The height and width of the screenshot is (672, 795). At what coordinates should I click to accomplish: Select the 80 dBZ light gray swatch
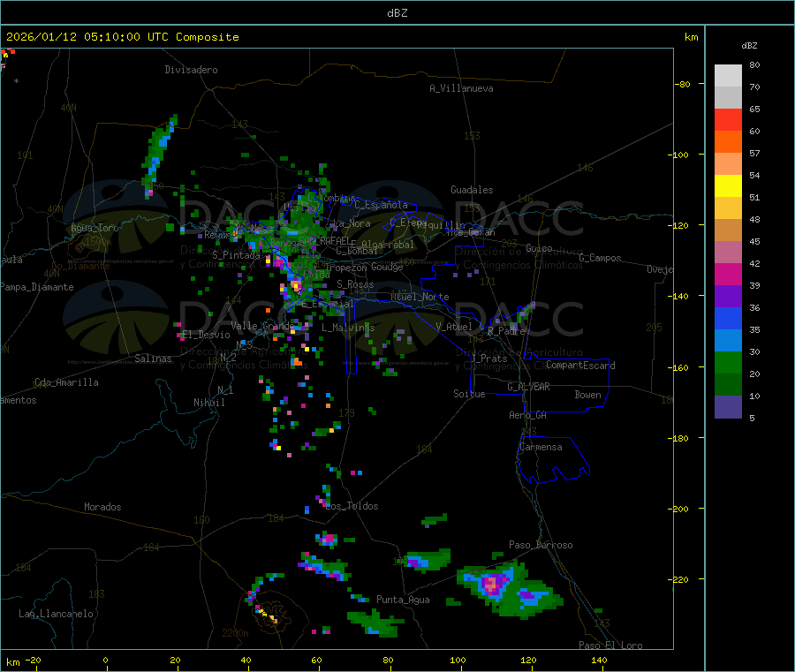point(728,76)
